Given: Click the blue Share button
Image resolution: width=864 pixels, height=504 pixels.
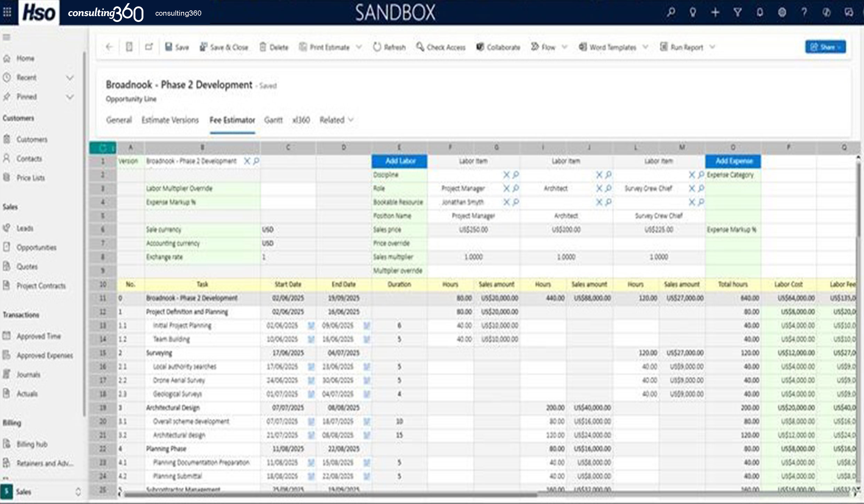Looking at the screenshot, I should [825, 47].
